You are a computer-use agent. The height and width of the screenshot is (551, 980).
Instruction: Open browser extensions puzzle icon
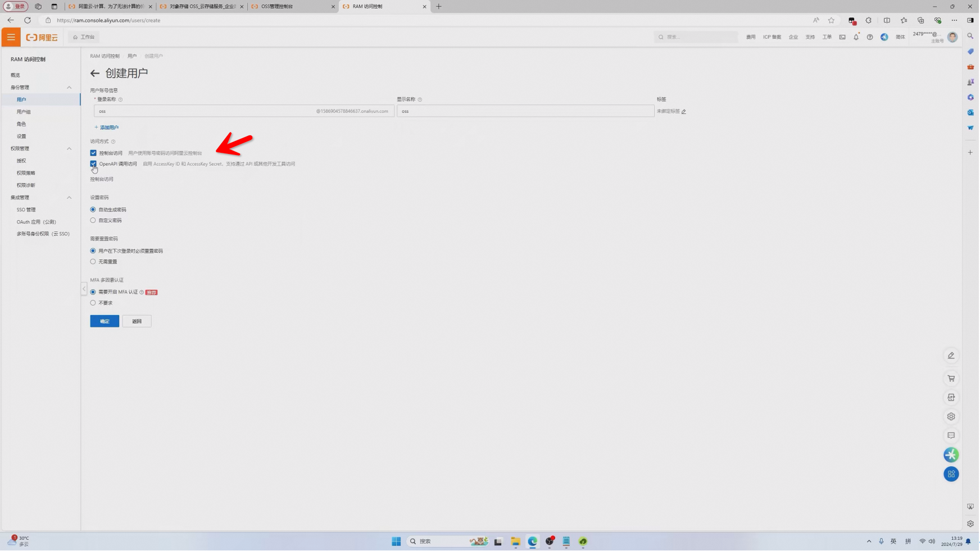coord(869,20)
